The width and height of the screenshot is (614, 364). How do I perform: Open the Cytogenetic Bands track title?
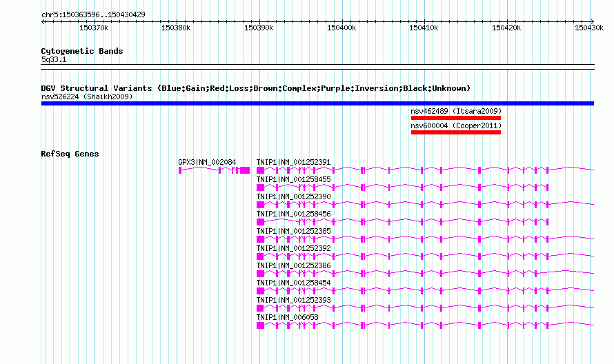[x=82, y=51]
